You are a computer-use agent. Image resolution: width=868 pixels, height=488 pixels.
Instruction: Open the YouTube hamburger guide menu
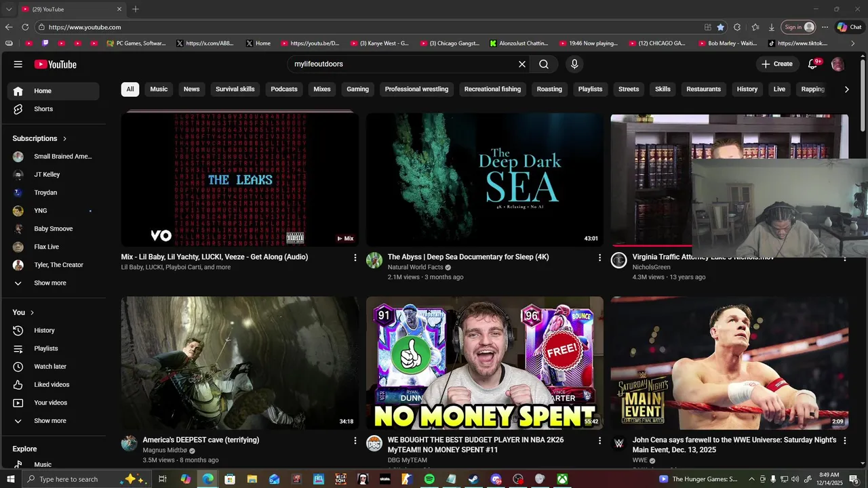(18, 64)
